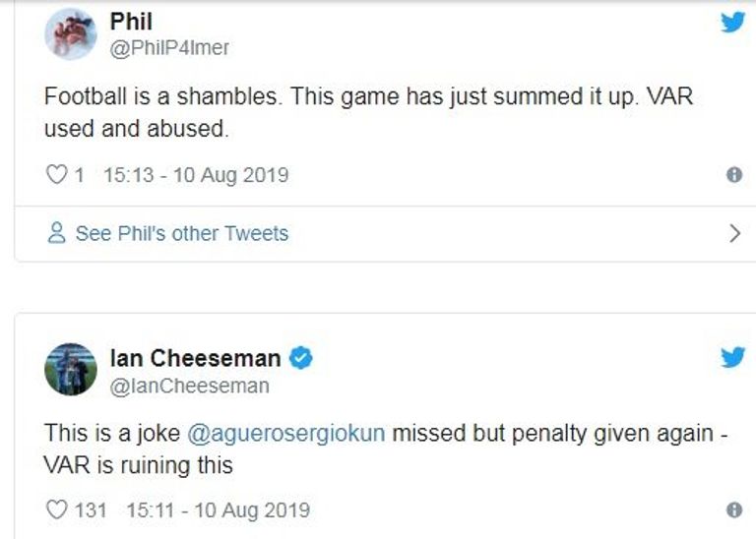The height and width of the screenshot is (539, 756).
Task: Click the person icon beside See Phil's other Tweets
Action: (x=56, y=233)
